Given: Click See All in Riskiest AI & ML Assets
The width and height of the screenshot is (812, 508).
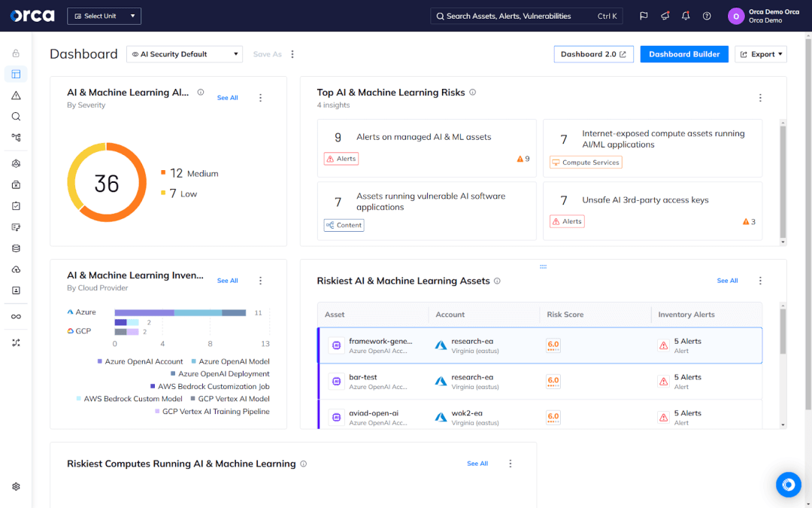Looking at the screenshot, I should pos(727,281).
